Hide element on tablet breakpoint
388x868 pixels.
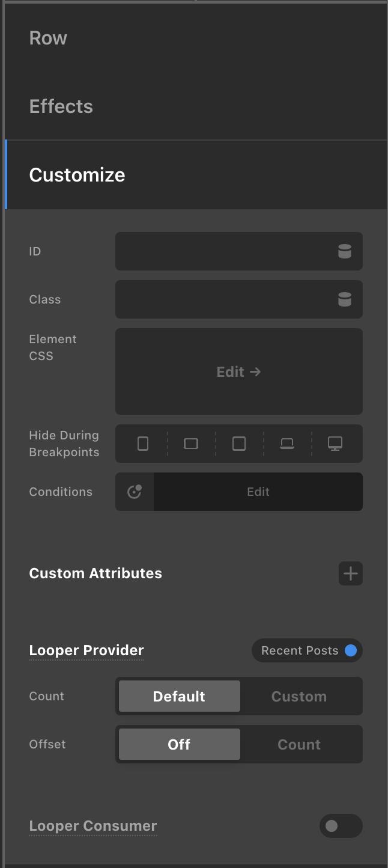point(239,444)
